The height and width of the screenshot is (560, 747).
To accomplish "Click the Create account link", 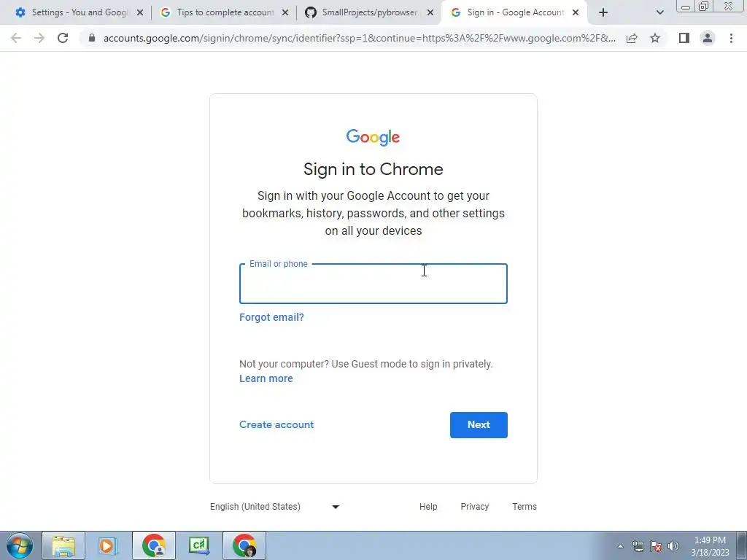I will click(276, 425).
